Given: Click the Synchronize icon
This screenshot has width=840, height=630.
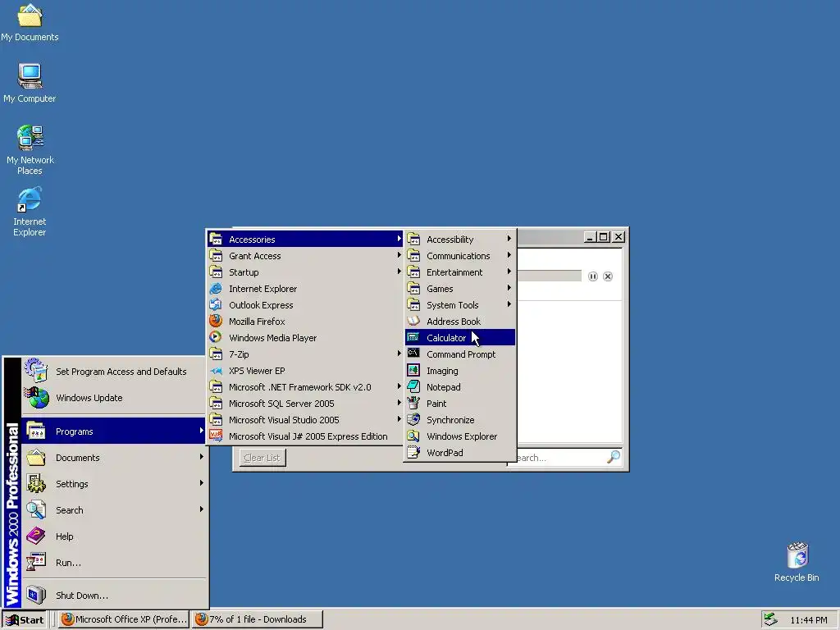Looking at the screenshot, I should 413,419.
